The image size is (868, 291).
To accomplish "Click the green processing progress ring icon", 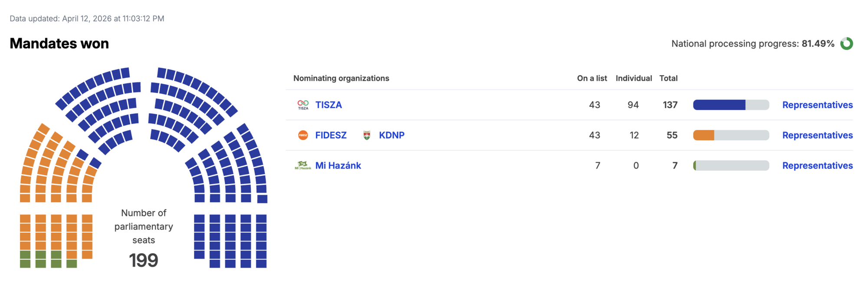I will pos(846,43).
